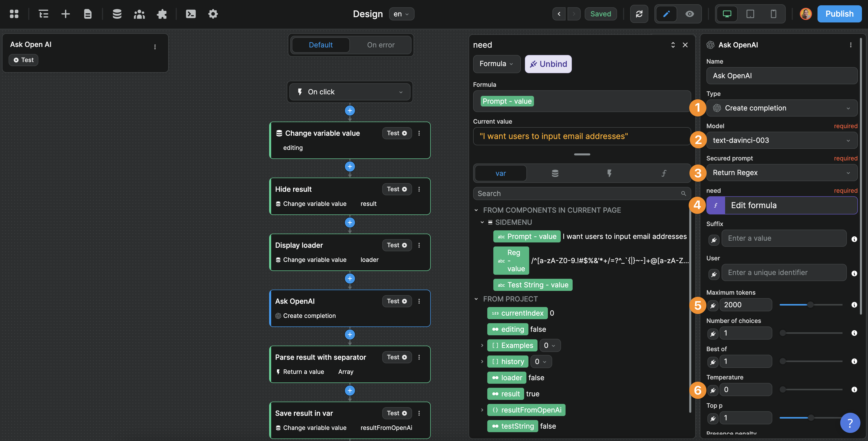Open the navigator tree panel
Viewport: 868px width, 441px height.
coord(43,14)
